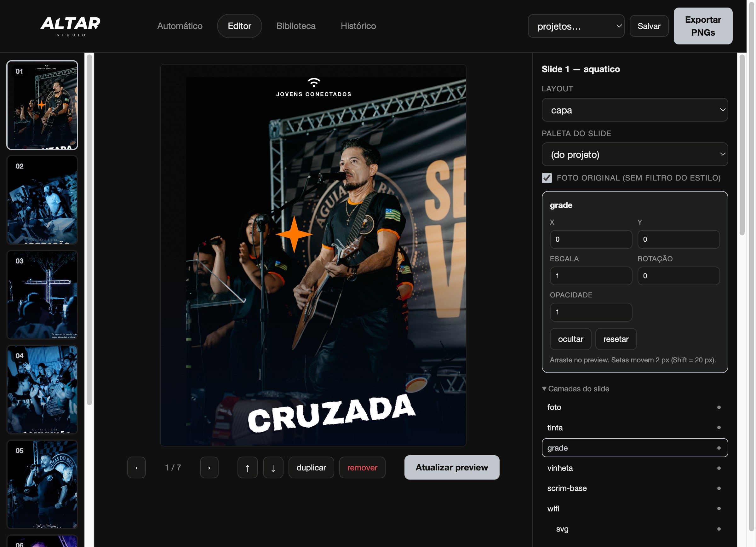Screen dimensions: 756x547
Task: Toggle visibility dot for wifi layer
Action: coord(719,509)
